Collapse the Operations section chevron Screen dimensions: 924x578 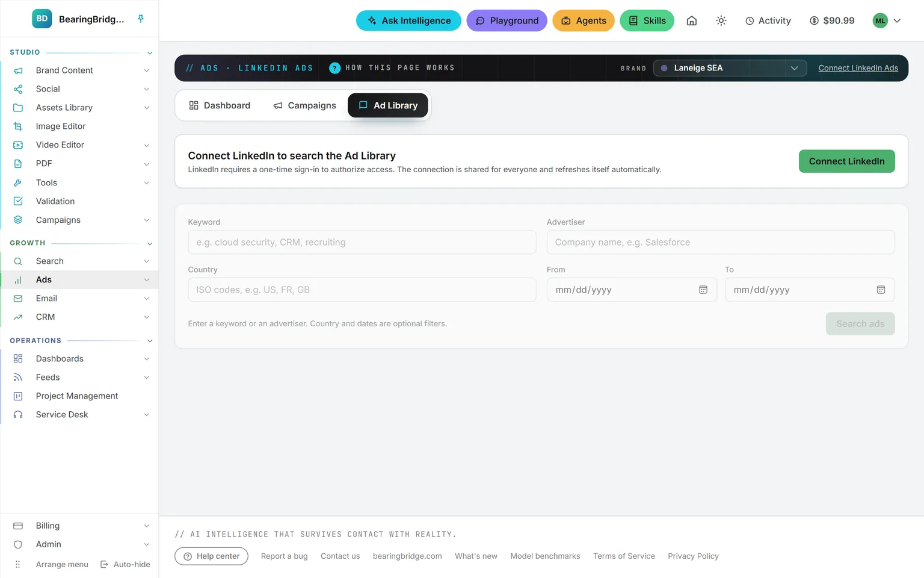point(150,341)
